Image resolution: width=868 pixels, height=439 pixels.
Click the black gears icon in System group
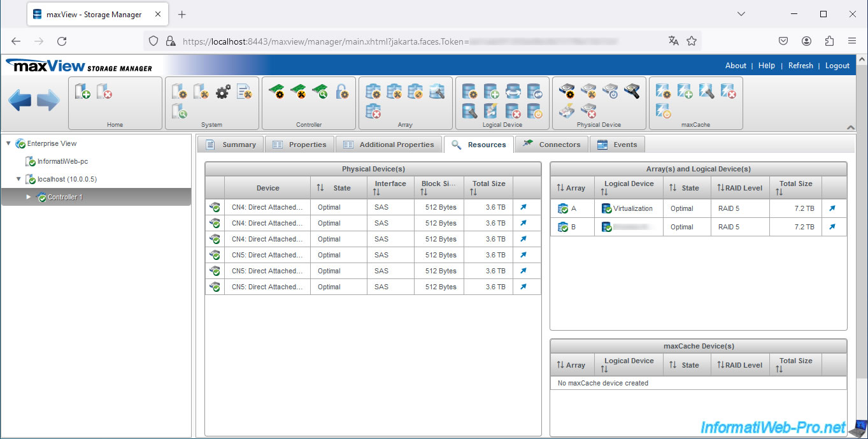tap(223, 92)
